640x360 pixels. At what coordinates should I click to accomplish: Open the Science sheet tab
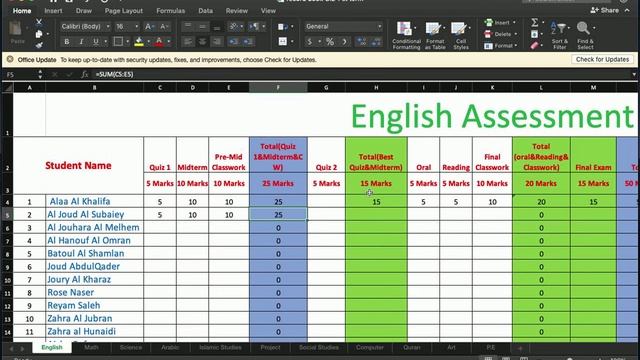click(131, 348)
